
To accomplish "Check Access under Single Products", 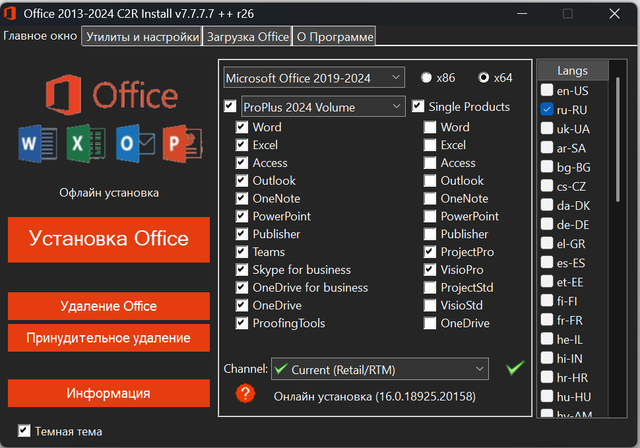I will pos(430,163).
